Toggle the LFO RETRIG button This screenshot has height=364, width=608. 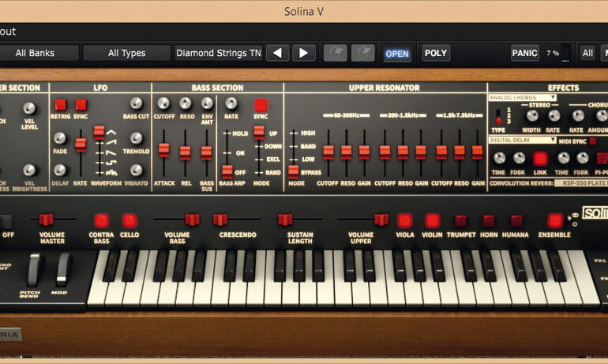tap(61, 105)
